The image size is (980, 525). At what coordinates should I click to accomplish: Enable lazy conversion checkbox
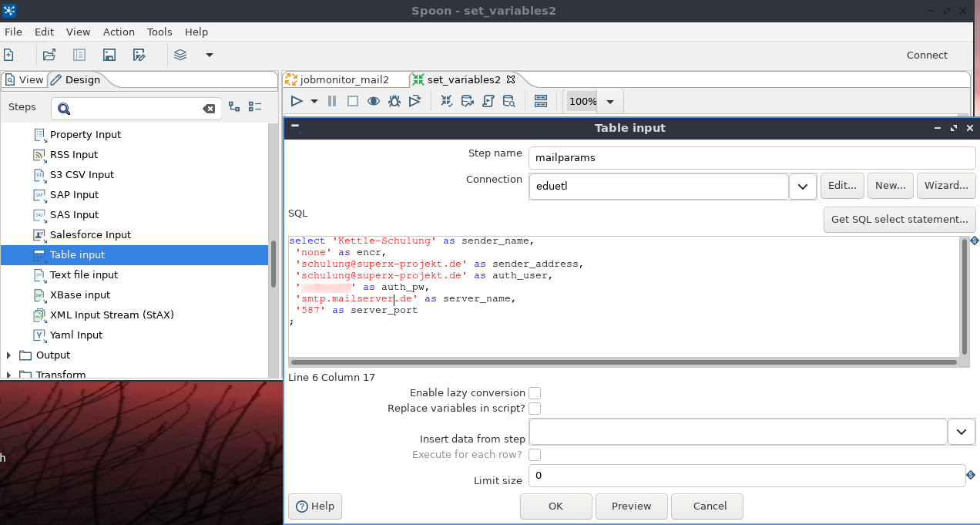pos(535,393)
